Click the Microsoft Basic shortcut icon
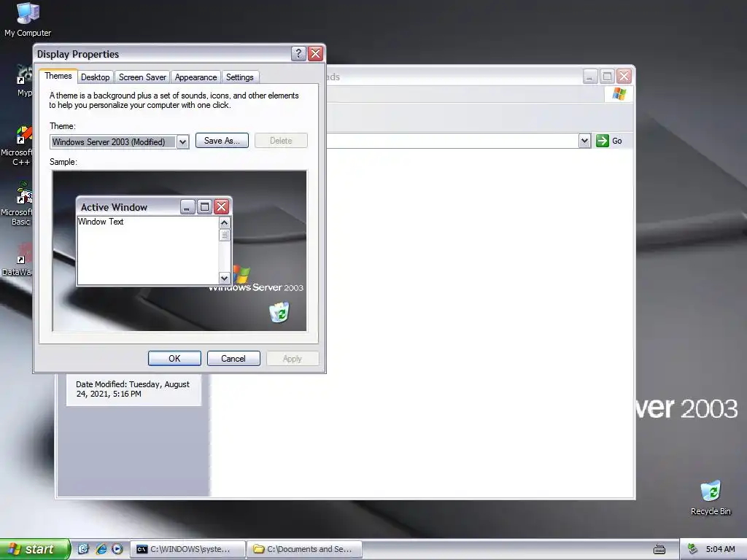747x560 pixels. click(x=24, y=193)
